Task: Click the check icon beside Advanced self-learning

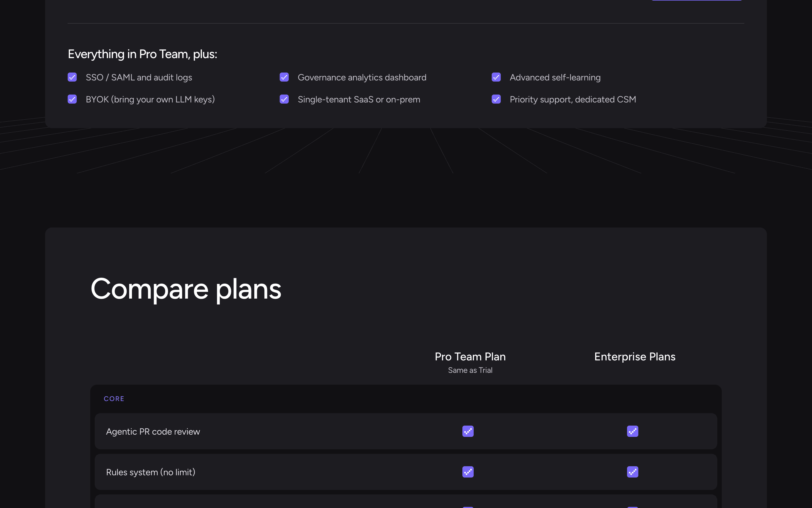Action: (496, 77)
